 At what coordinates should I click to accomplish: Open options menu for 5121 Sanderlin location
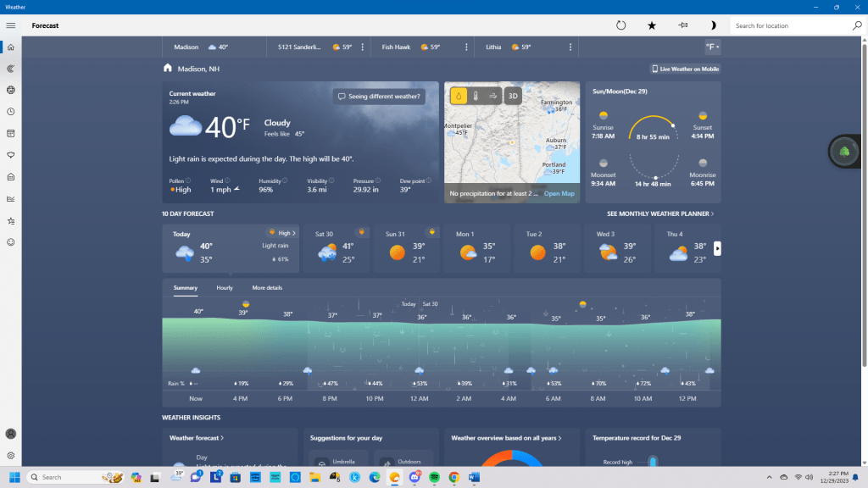click(x=363, y=47)
